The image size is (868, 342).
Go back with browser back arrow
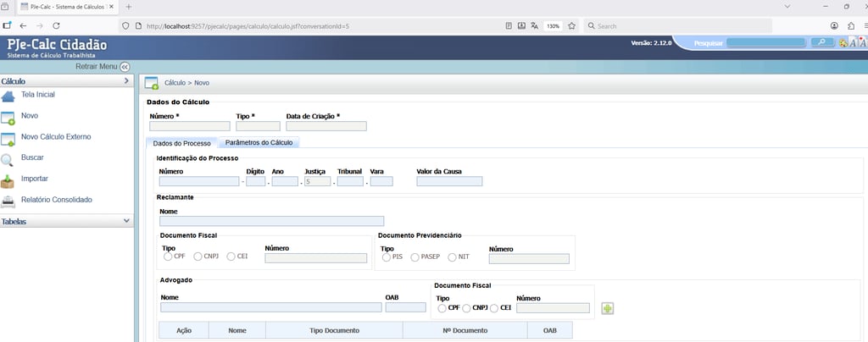(x=23, y=25)
